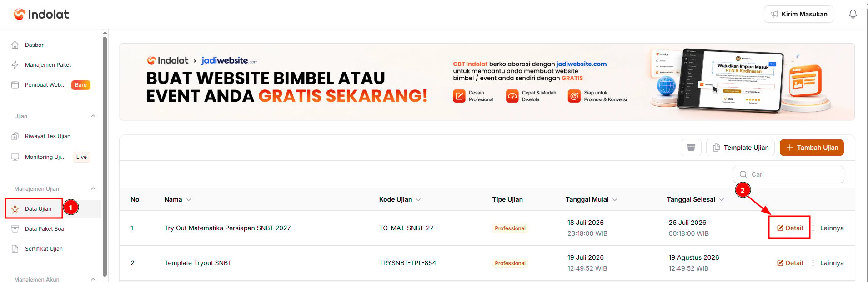Image resolution: width=868 pixels, height=282 pixels.
Task: Open the Indolat logo home link
Action: pyautogui.click(x=41, y=14)
